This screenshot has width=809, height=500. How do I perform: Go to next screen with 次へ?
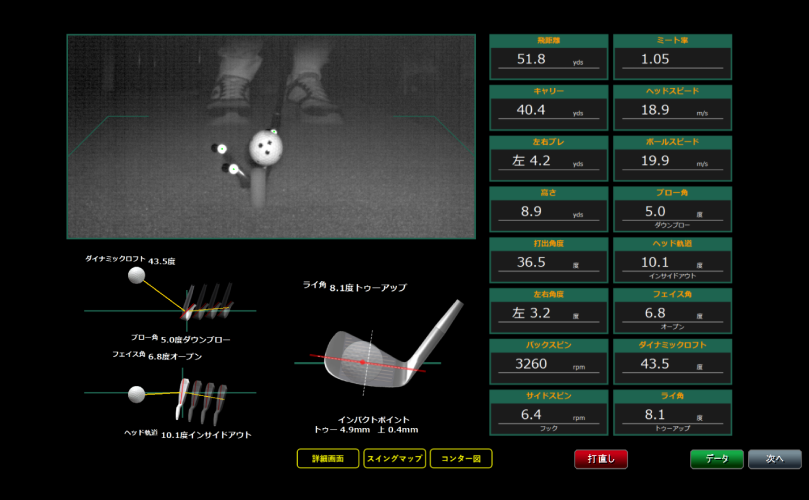(x=774, y=459)
